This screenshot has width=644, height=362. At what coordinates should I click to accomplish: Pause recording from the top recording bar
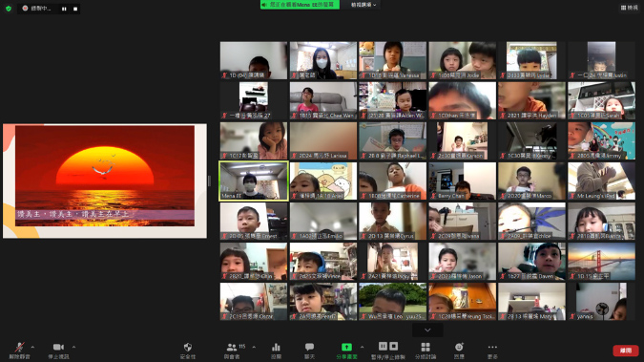64,9
